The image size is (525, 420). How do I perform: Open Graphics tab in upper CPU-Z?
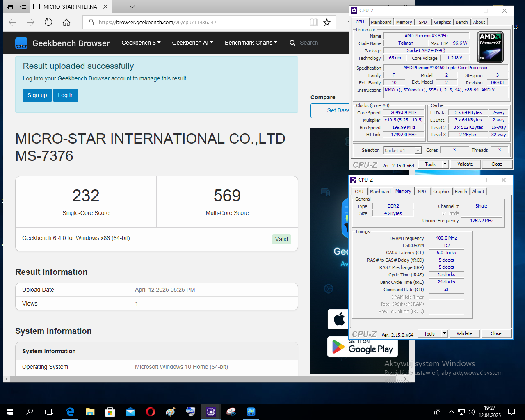pyautogui.click(x=443, y=22)
